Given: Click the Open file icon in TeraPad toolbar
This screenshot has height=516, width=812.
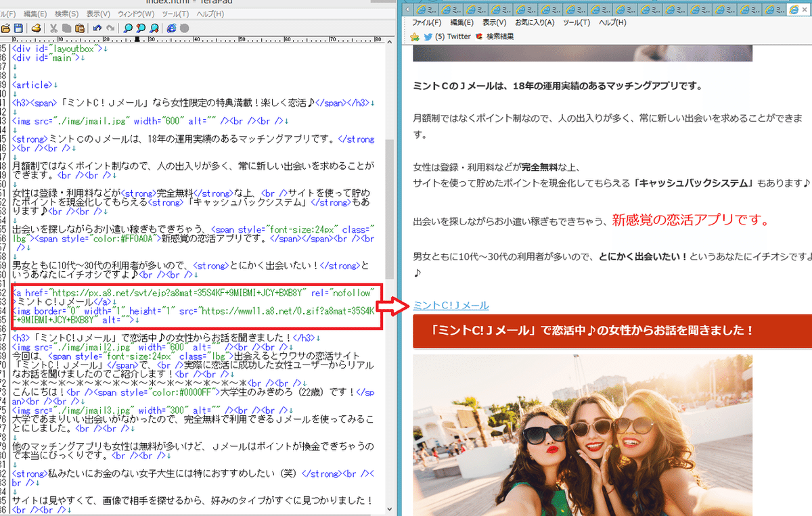Looking at the screenshot, I should pyautogui.click(x=5, y=28).
